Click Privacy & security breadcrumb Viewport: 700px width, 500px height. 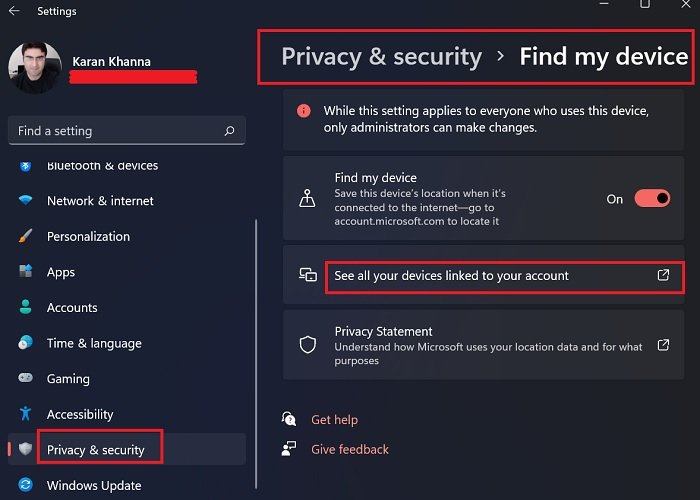click(x=381, y=56)
